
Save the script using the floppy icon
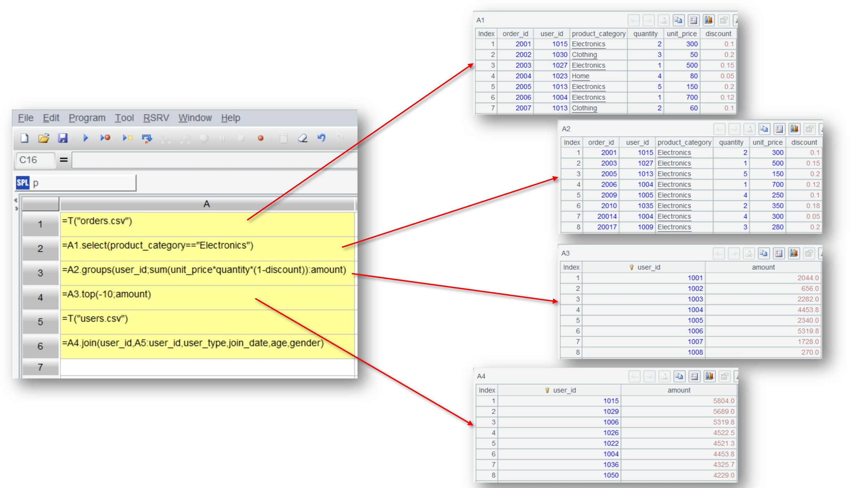coord(62,138)
